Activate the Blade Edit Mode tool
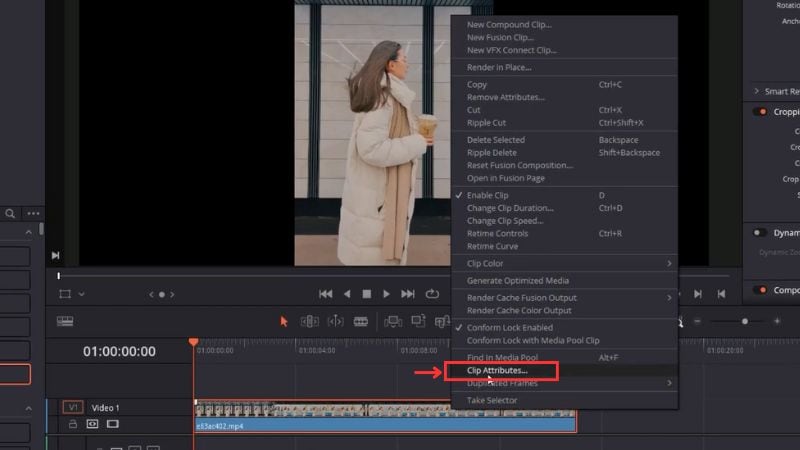Image resolution: width=800 pixels, height=450 pixels. click(361, 321)
